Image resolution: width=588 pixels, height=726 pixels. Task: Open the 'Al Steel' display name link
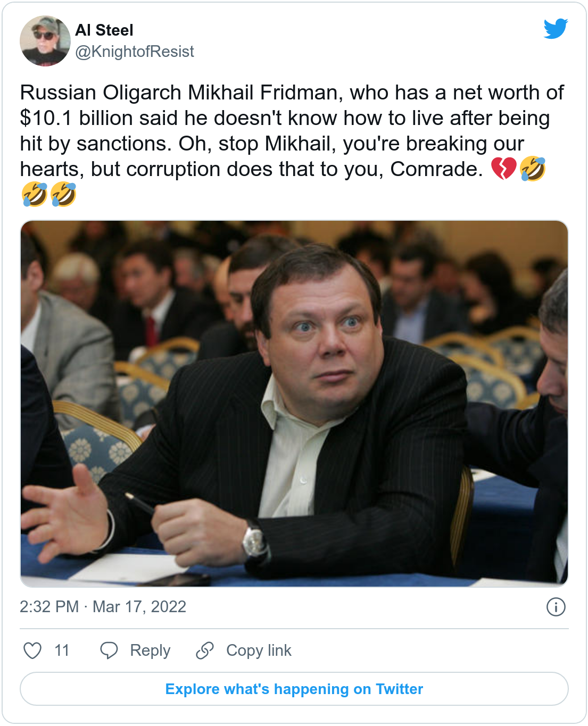click(104, 30)
